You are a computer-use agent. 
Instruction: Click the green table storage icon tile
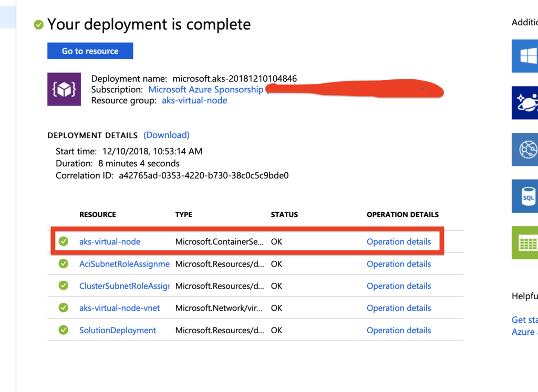click(525, 242)
